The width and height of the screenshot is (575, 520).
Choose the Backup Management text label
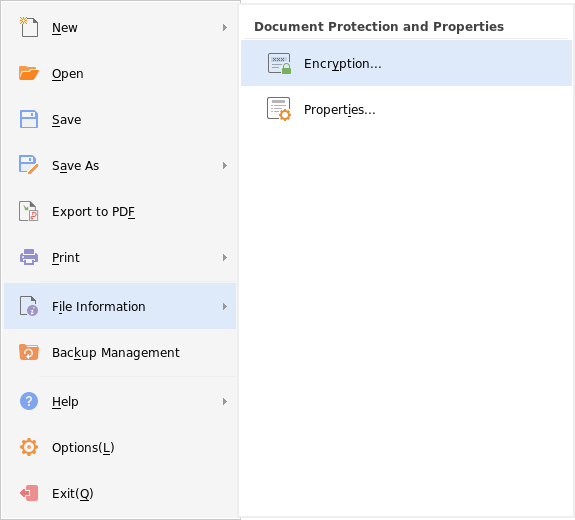tap(116, 353)
